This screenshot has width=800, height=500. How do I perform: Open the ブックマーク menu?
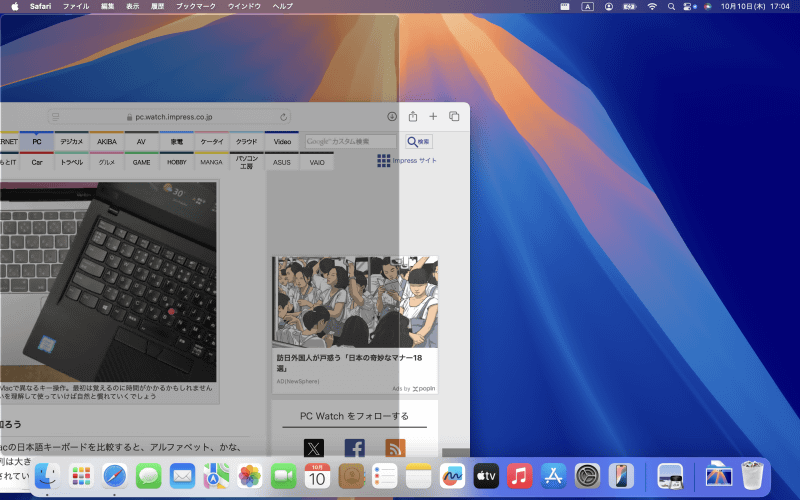pos(196,6)
